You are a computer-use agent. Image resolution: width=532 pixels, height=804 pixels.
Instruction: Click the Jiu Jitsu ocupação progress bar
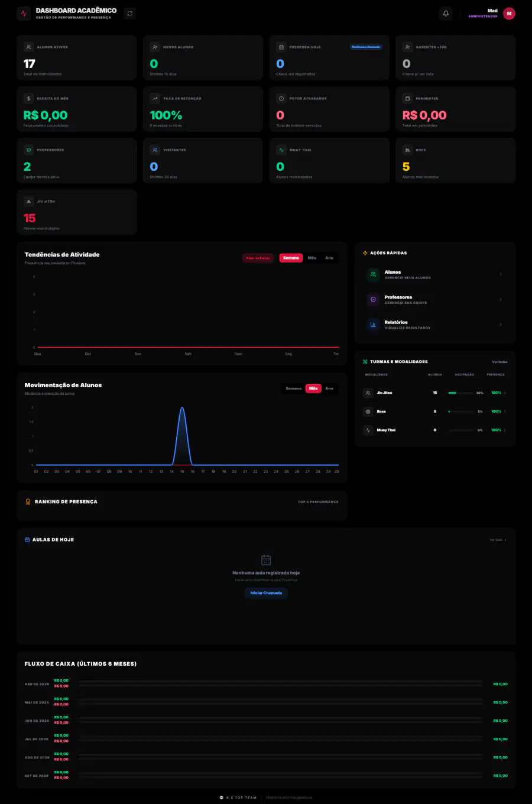tap(461, 393)
